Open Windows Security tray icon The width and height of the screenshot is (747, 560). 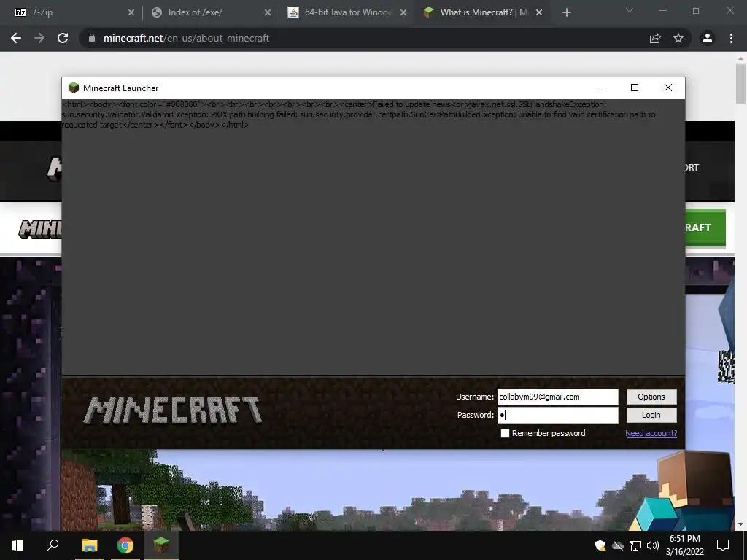point(600,545)
